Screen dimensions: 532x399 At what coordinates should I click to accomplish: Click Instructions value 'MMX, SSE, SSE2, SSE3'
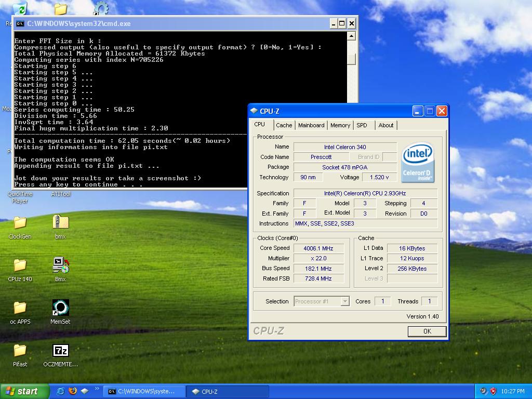(x=365, y=223)
